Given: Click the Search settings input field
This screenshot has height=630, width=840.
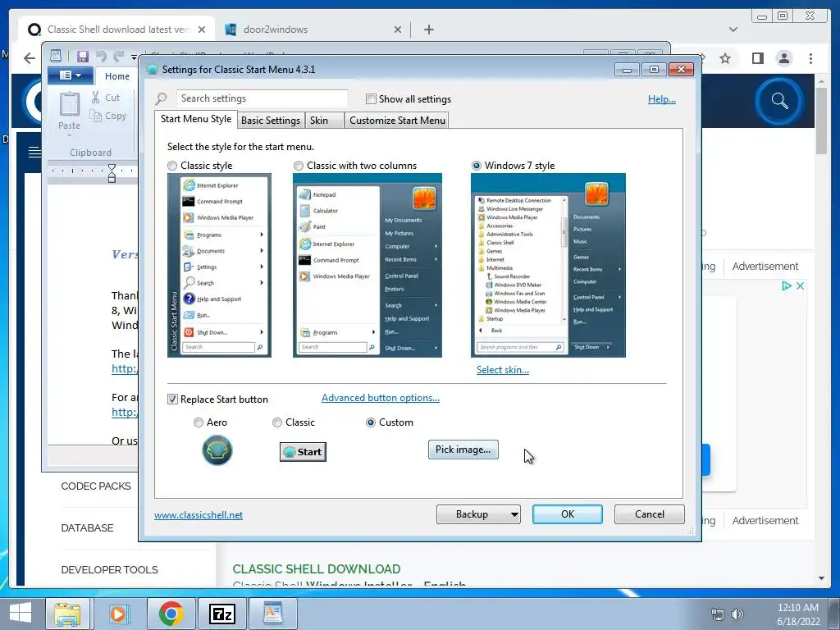Looking at the screenshot, I should pos(262,98).
